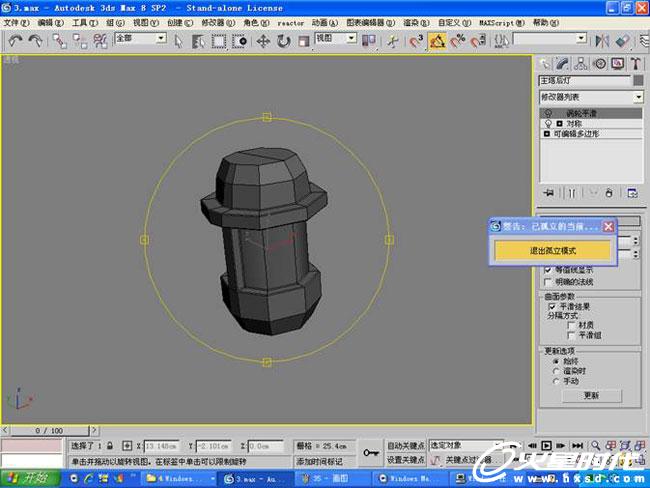The width and height of the screenshot is (650, 488).
Task: Click the 设置关键点 set key button
Action: click(406, 460)
